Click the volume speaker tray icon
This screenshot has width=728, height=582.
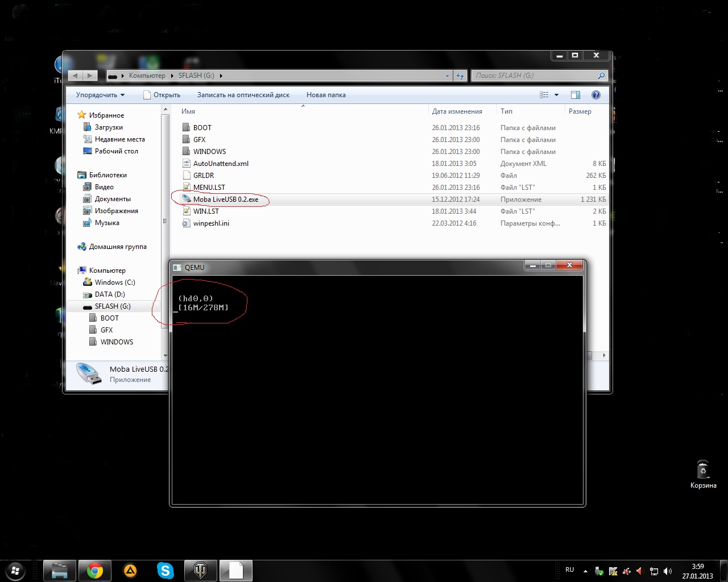(667, 571)
